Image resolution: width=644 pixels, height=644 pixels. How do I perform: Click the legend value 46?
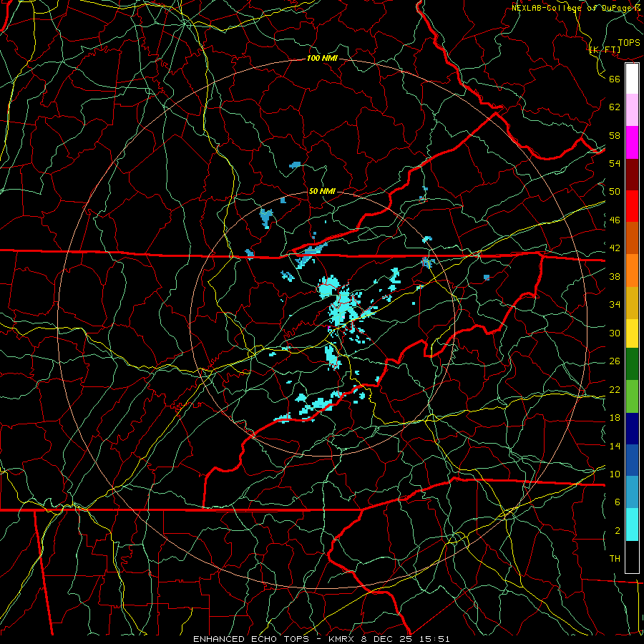pos(615,220)
